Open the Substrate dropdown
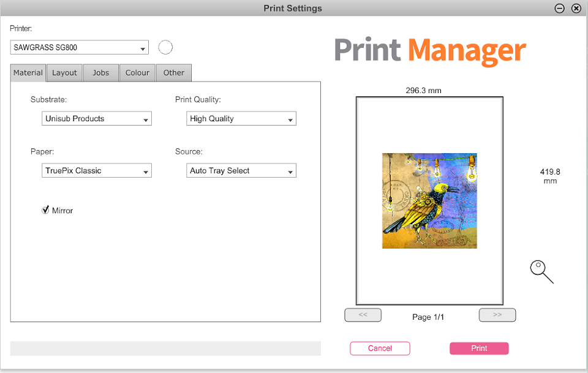The image size is (588, 373). click(x=97, y=118)
